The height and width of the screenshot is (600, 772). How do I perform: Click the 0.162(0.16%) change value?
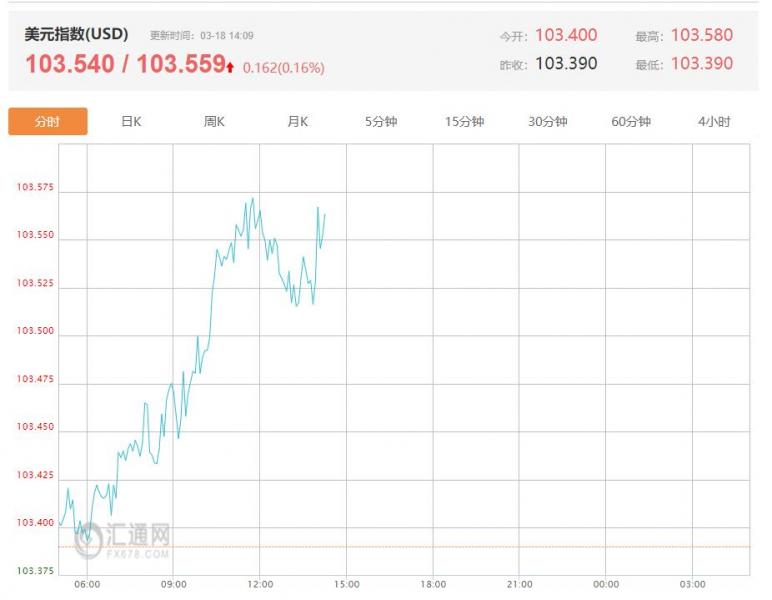283,68
